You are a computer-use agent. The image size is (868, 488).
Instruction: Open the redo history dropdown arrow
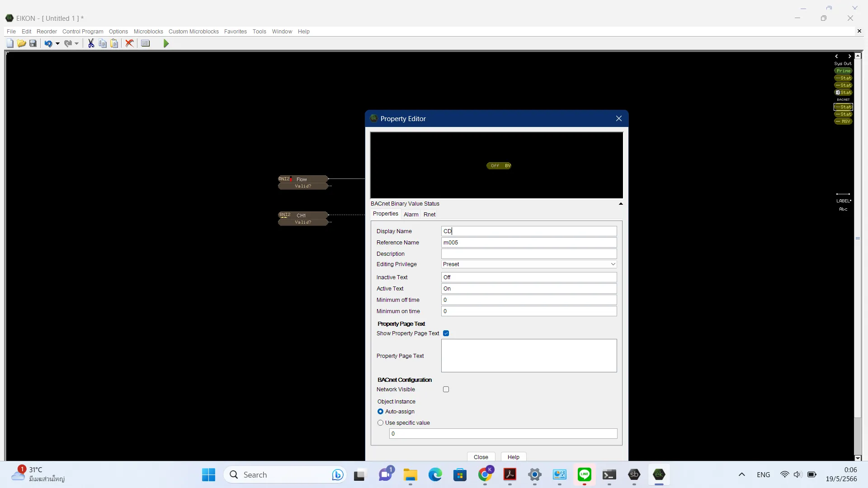[77, 43]
